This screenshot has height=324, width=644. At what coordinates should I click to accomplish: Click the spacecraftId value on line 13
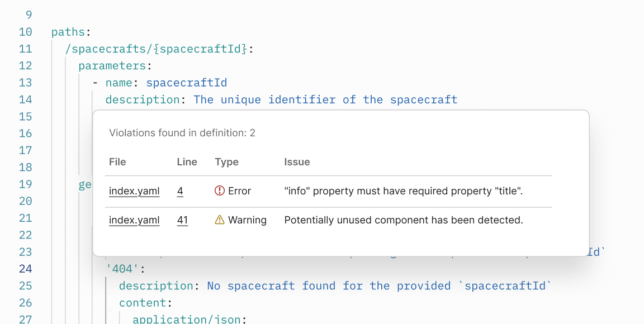[x=187, y=83]
